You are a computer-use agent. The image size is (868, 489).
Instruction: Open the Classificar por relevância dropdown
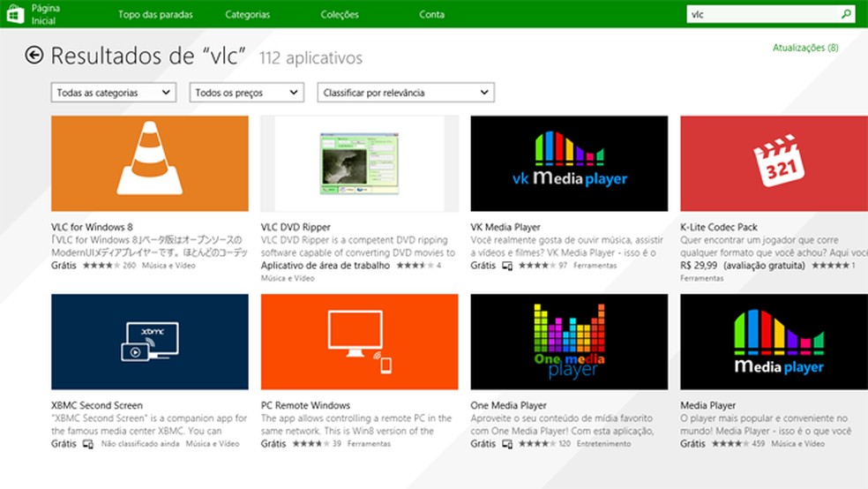tap(406, 93)
